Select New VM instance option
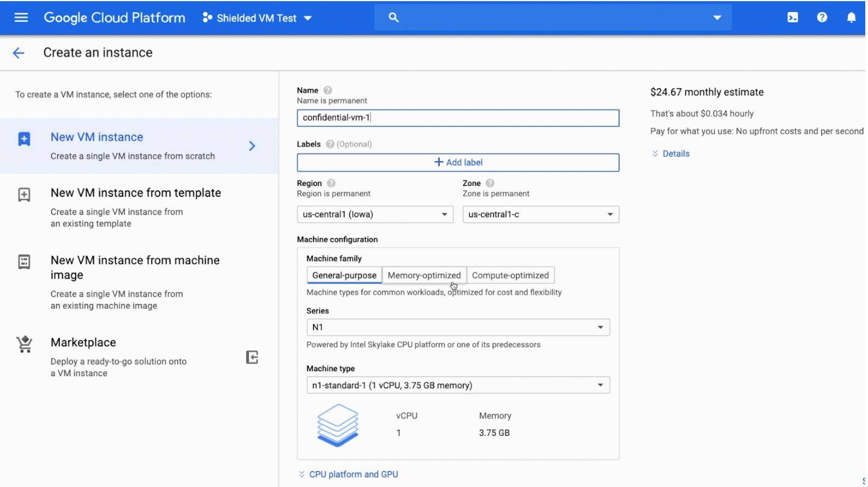This screenshot has width=868, height=487. (x=139, y=146)
